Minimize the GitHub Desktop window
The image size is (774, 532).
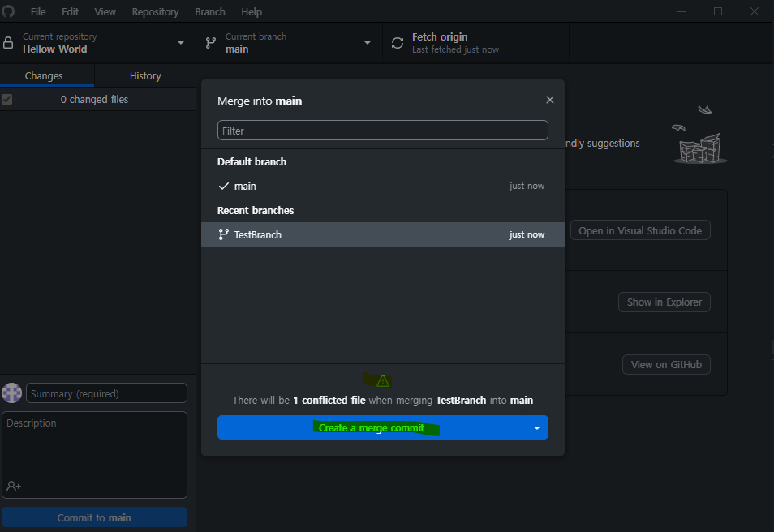[682, 11]
